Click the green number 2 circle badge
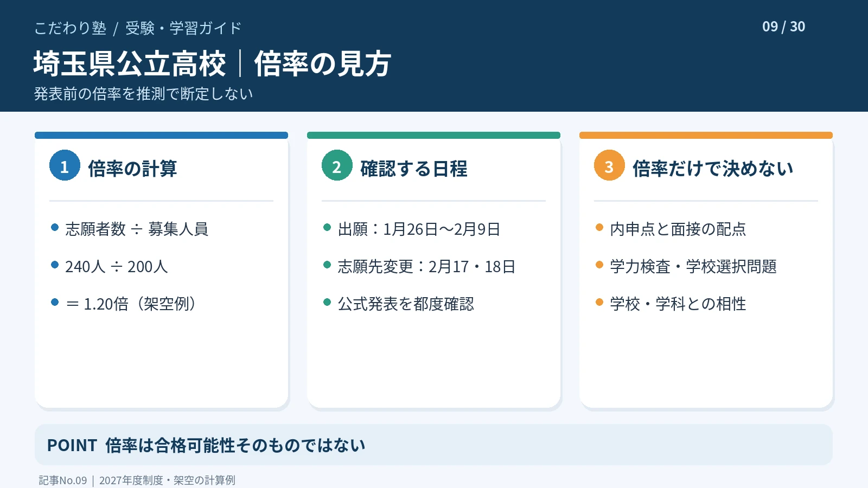The height and width of the screenshot is (488, 868). coord(337,165)
